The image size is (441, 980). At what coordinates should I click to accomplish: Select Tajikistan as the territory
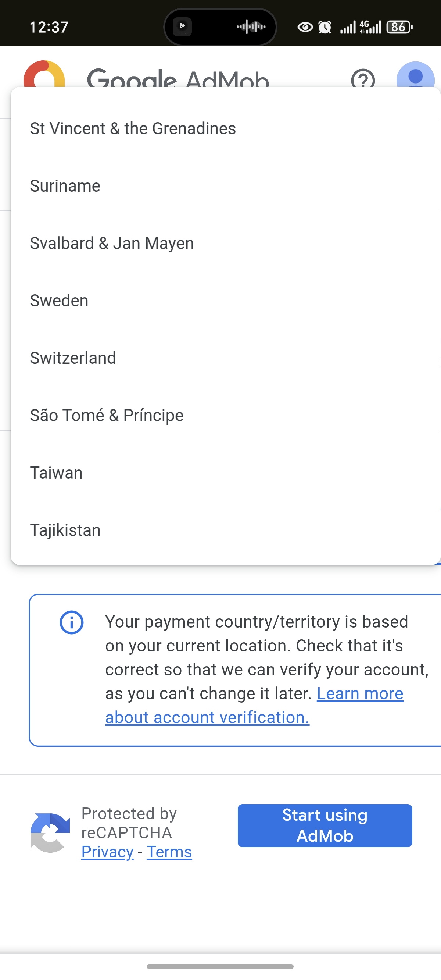point(65,530)
